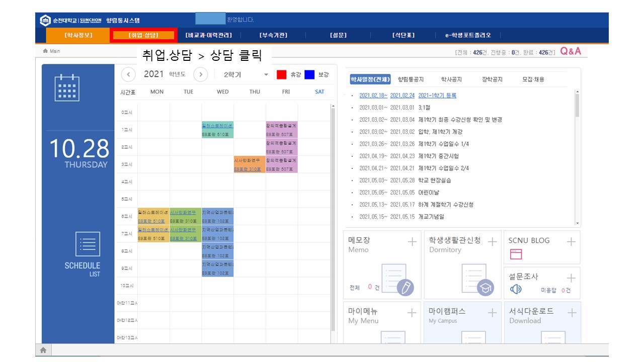Click the '개교기념일' schedule entry

(431, 217)
